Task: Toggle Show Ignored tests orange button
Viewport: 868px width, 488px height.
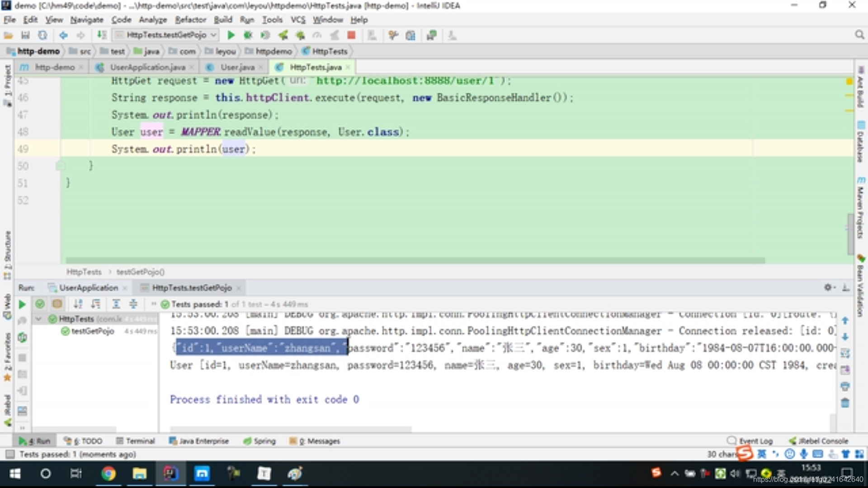Action: point(57,304)
